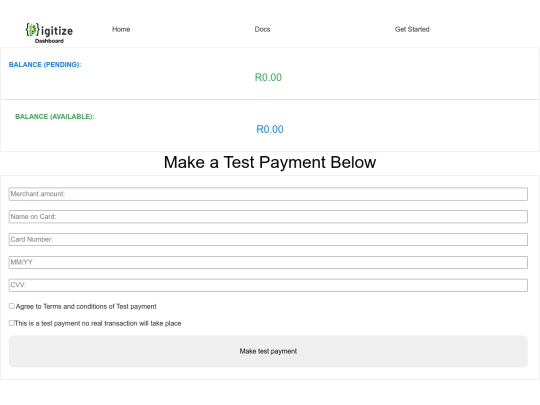Focus the MM/YY expiry field
This screenshot has width=540, height=405.
tap(268, 262)
